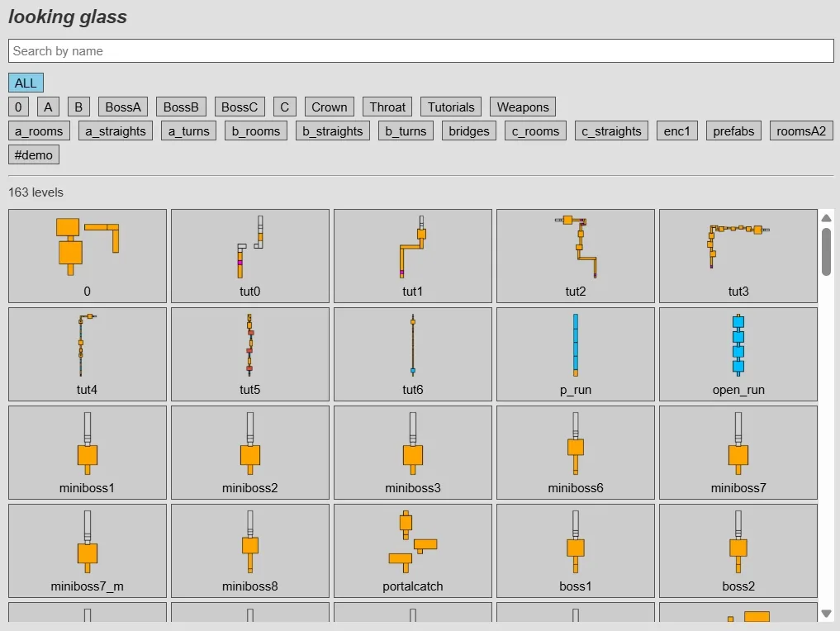Open the miniboss7 level card
The width and height of the screenshot is (840, 631).
tap(738, 453)
